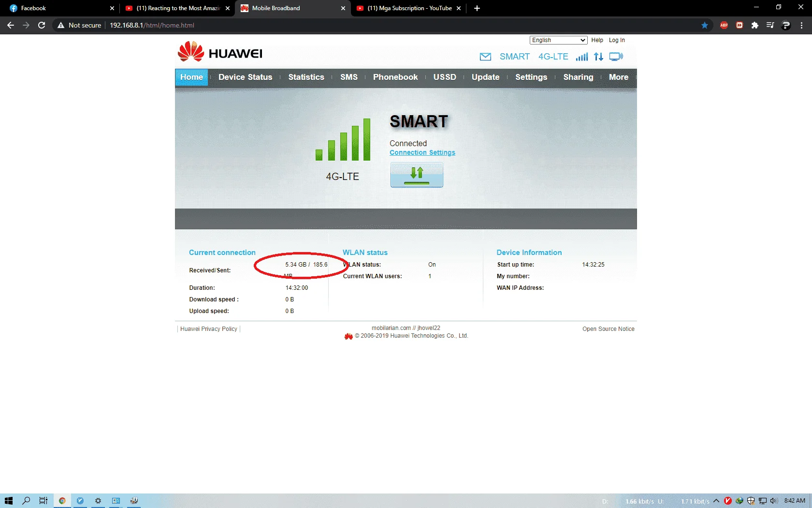This screenshot has height=508, width=812.
Task: Click the large green signal bars graphic
Action: point(343,139)
